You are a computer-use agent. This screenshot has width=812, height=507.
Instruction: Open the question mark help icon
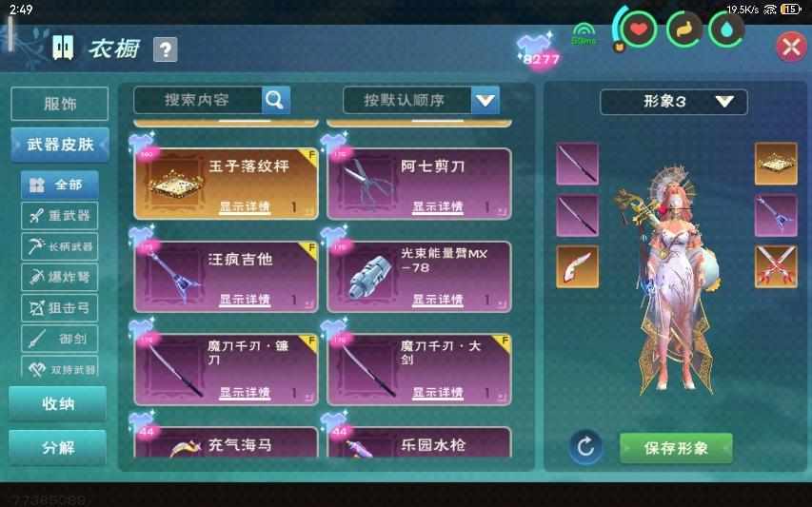[x=166, y=49]
